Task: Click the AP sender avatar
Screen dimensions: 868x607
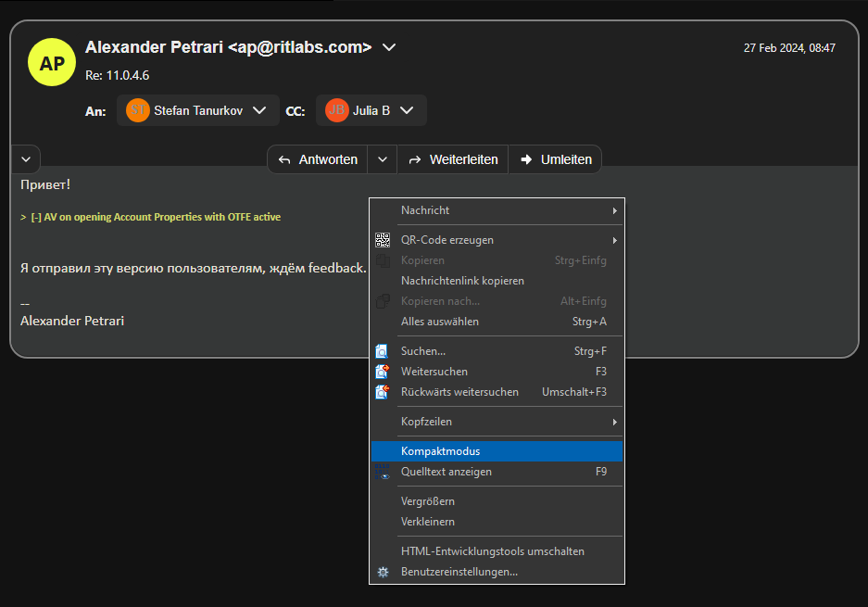Action: pyautogui.click(x=52, y=63)
